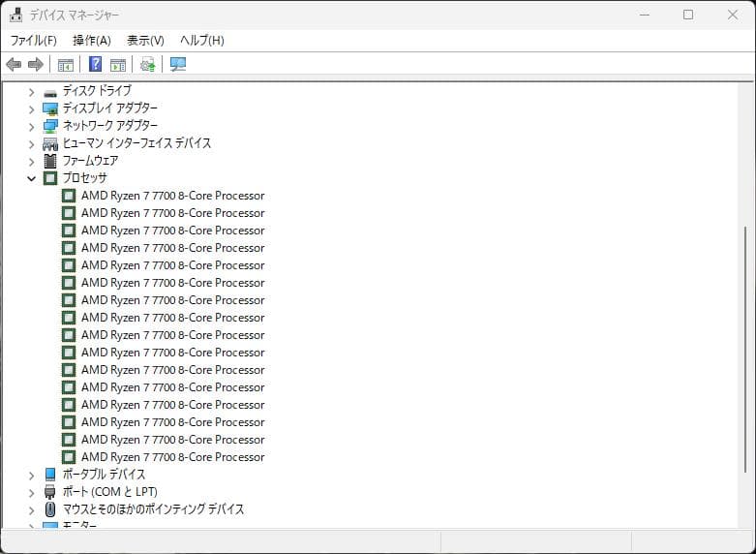Expand ヒューマン インターフェイス デバイス node
This screenshot has width=756, height=554.
tap(31, 144)
